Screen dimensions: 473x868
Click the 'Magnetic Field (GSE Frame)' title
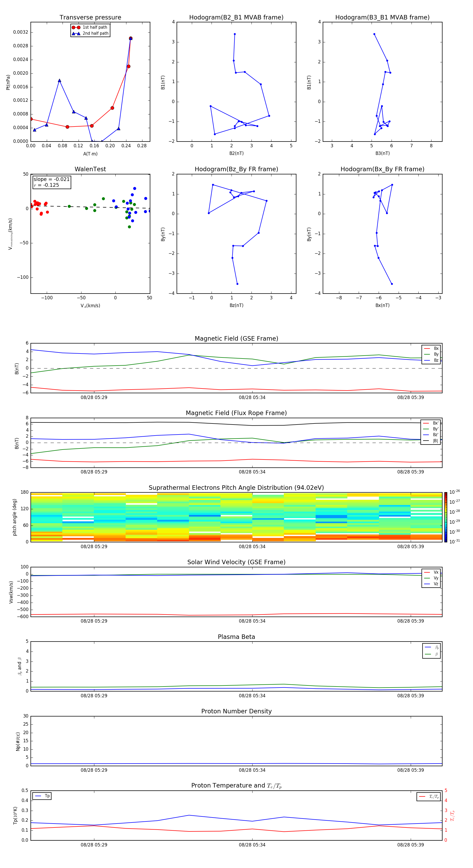236,338
